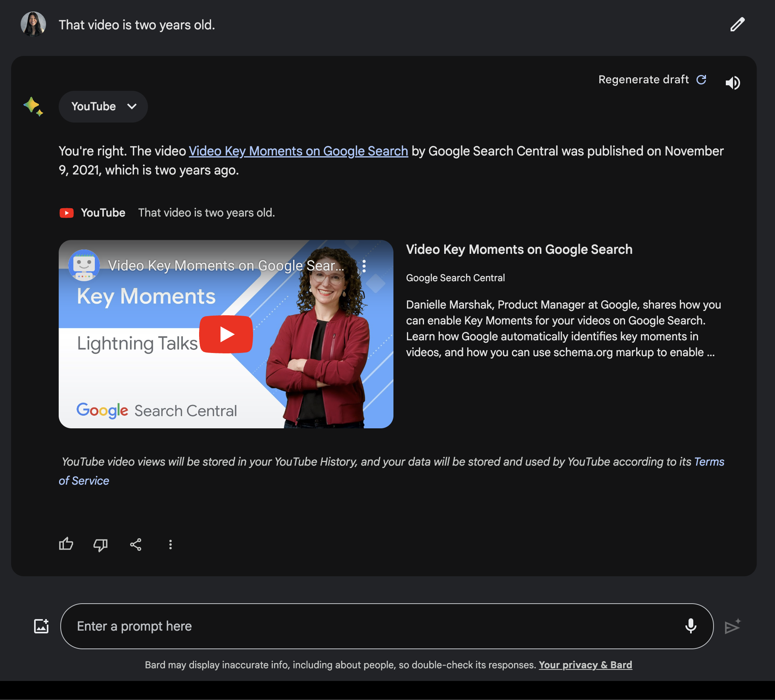The height and width of the screenshot is (700, 775).
Task: Click the image attachment icon
Action: 42,625
